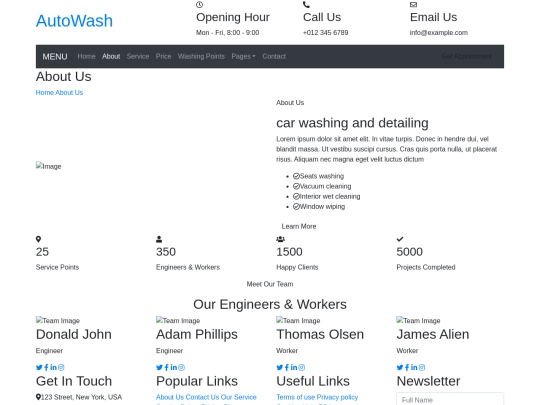Screen dimensions: 540x405
Task: Open James Alien's Instagram icon
Action: [x=422, y=367]
